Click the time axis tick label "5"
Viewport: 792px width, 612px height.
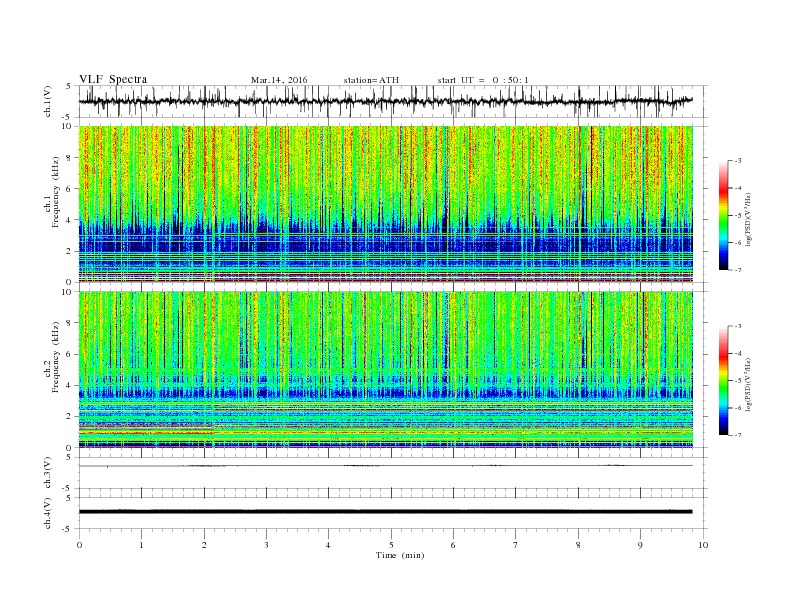coord(391,545)
